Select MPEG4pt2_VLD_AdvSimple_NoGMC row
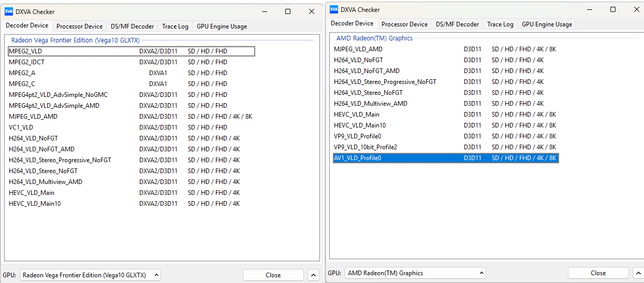Screen dimensions: 644x283 pos(131,95)
